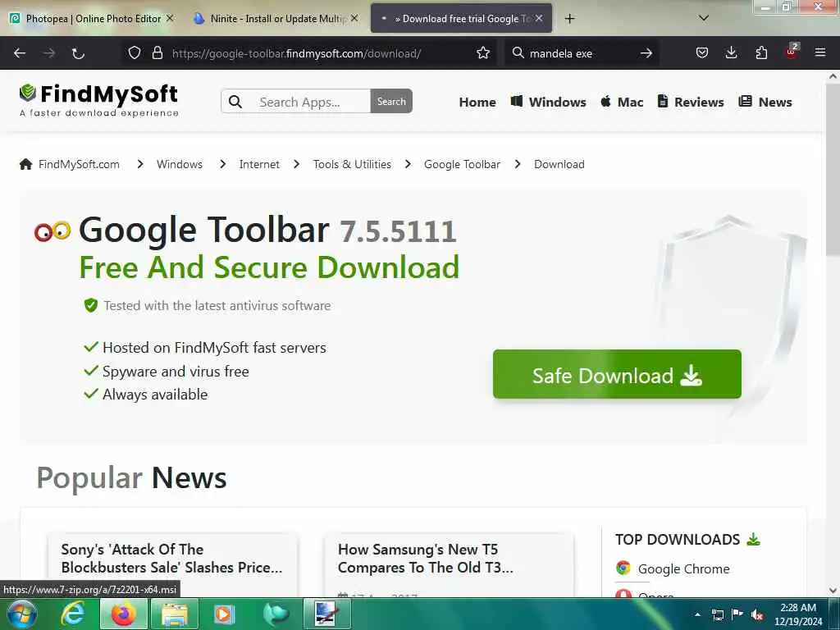This screenshot has height=630, width=840.
Task: Reload the page with the refresh icon
Action: tap(78, 53)
